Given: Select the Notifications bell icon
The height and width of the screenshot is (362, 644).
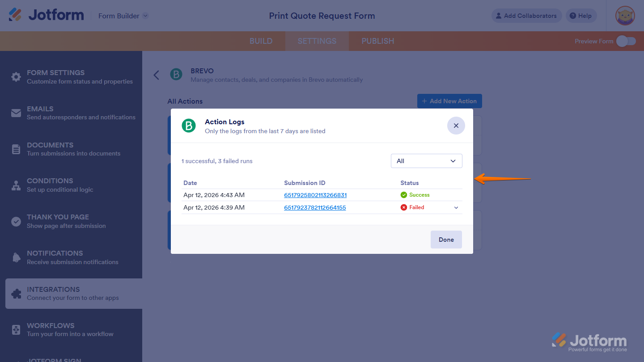Looking at the screenshot, I should (16, 257).
